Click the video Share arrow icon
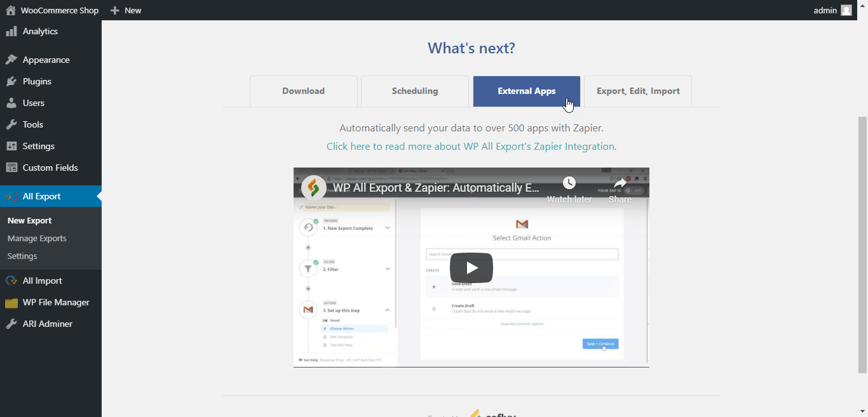 point(620,183)
